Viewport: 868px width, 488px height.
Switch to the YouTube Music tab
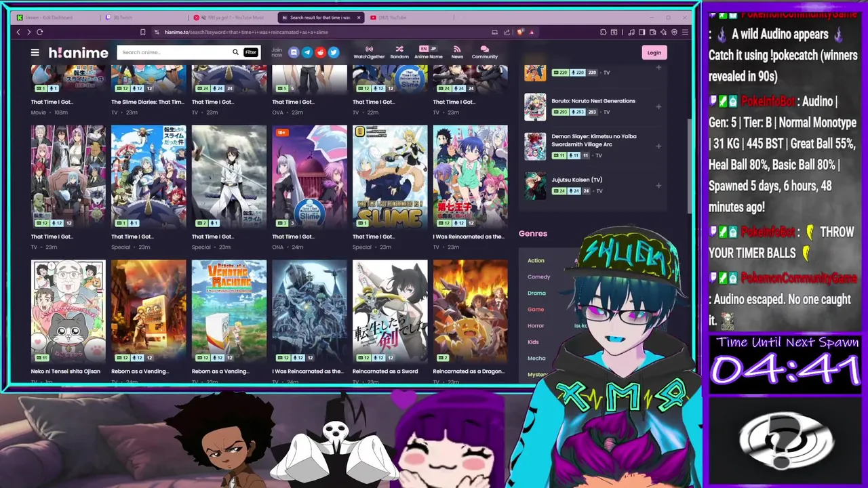[234, 18]
